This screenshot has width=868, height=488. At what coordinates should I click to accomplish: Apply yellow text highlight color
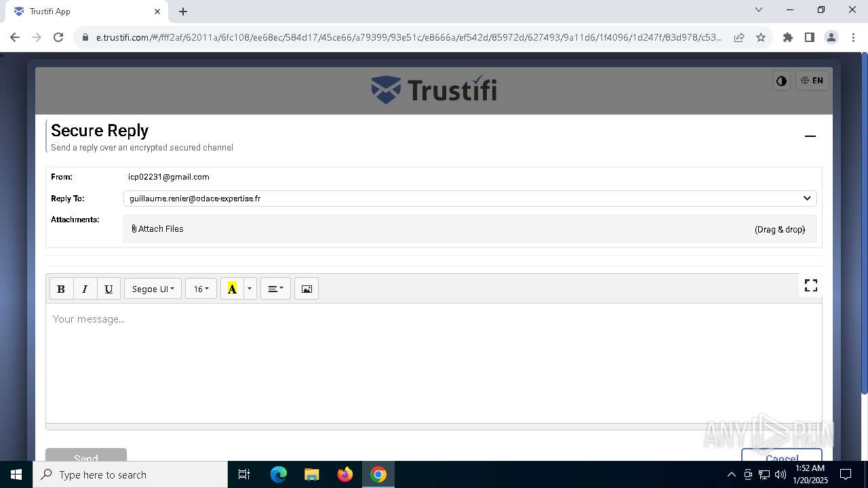(232, 289)
